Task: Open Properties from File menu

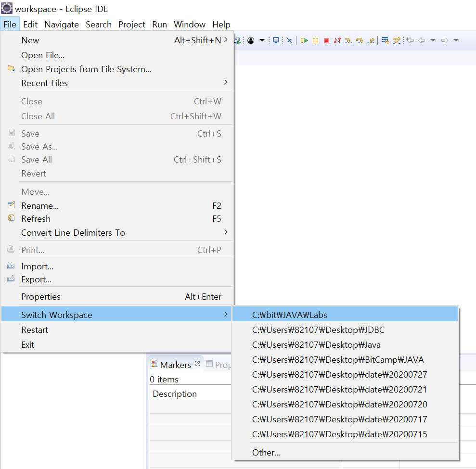Action: click(x=117, y=297)
